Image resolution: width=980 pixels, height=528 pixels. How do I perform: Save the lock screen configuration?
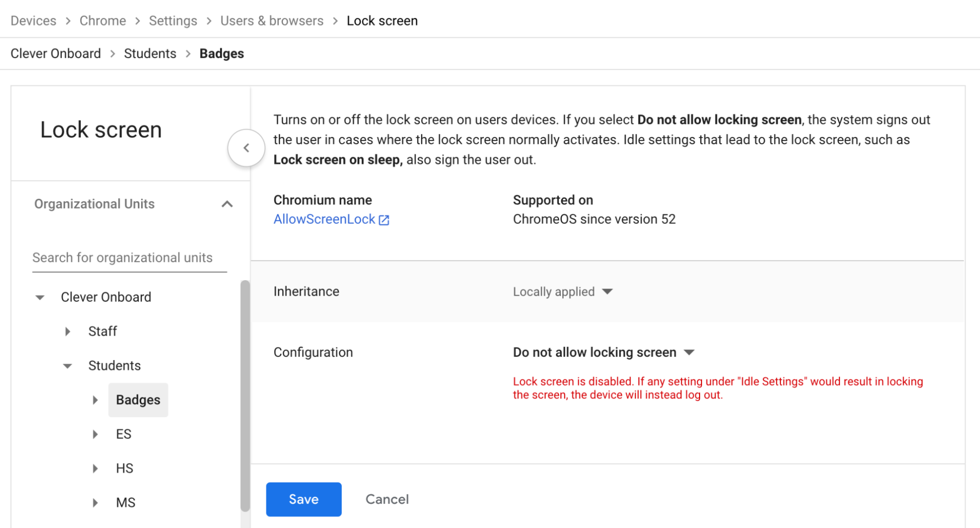tap(303, 499)
